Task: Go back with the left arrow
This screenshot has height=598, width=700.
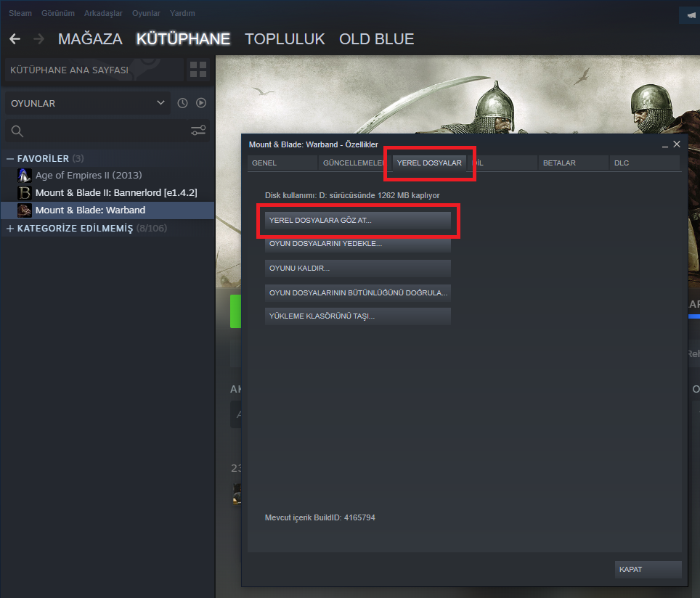Action: [x=15, y=38]
